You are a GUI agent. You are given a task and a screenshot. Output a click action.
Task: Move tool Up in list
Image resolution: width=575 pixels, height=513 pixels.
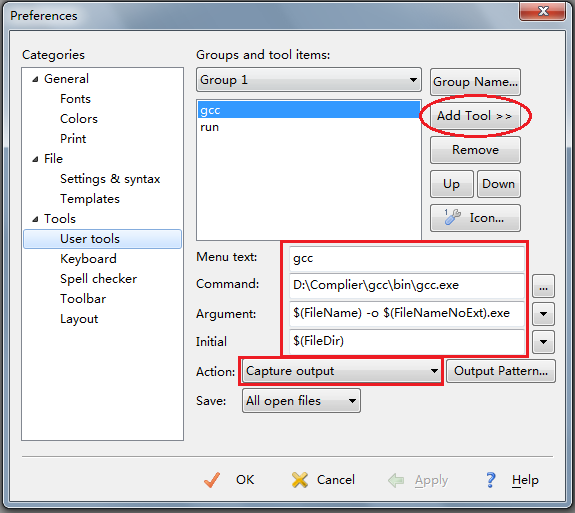click(451, 184)
